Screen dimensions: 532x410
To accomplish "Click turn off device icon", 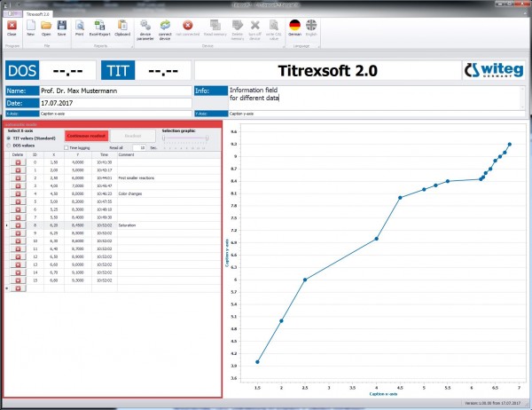I will tap(254, 26).
